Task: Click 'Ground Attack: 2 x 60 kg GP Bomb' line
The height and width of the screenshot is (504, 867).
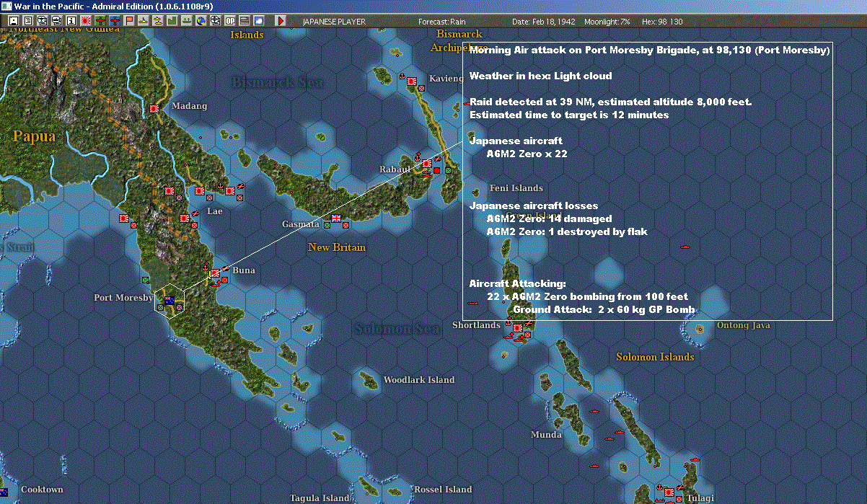Action: tap(604, 309)
